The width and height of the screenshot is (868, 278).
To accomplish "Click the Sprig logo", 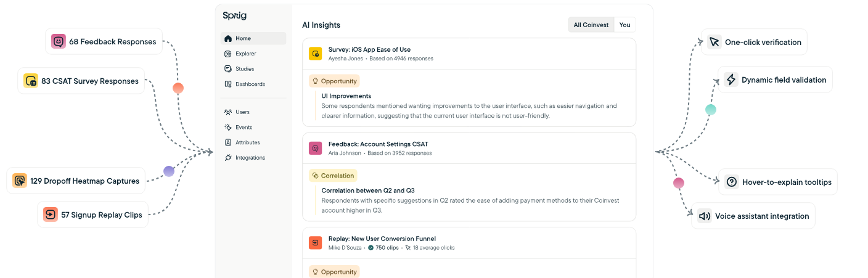I will tap(235, 15).
